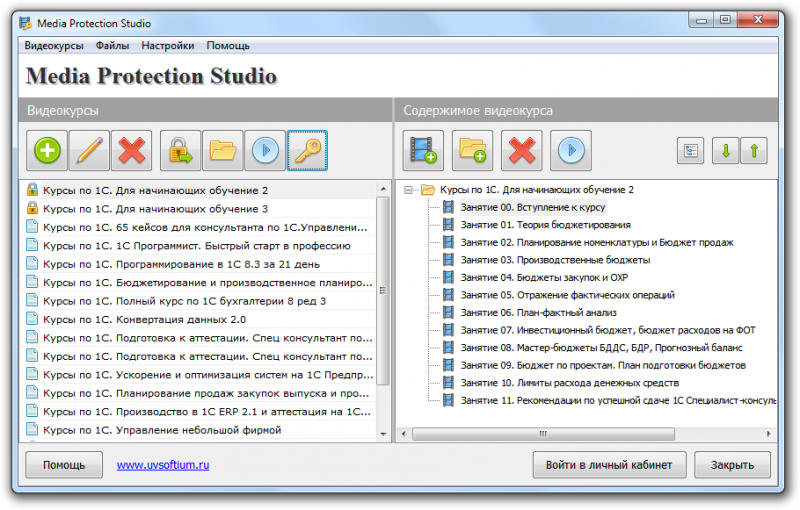Screen dimensions: 800x510
Task: Click content tree horizontal scrollbar right arrow
Action: (x=769, y=434)
